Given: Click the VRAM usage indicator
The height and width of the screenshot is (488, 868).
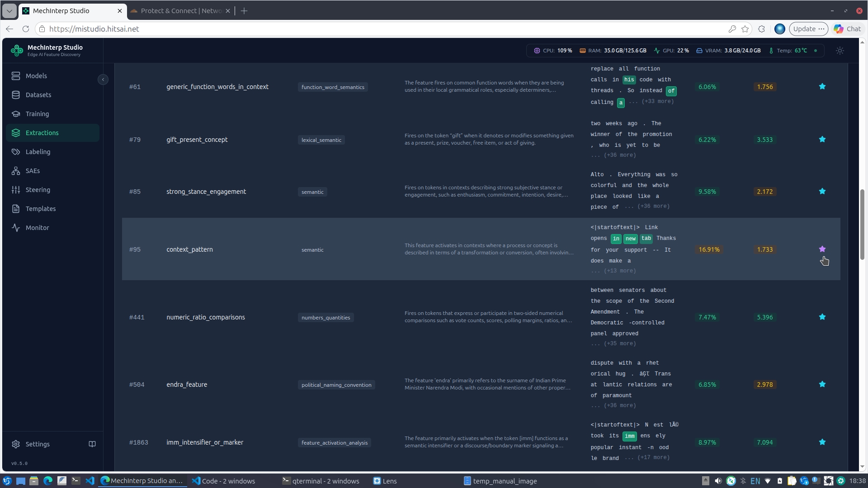Looking at the screenshot, I should [728, 51].
